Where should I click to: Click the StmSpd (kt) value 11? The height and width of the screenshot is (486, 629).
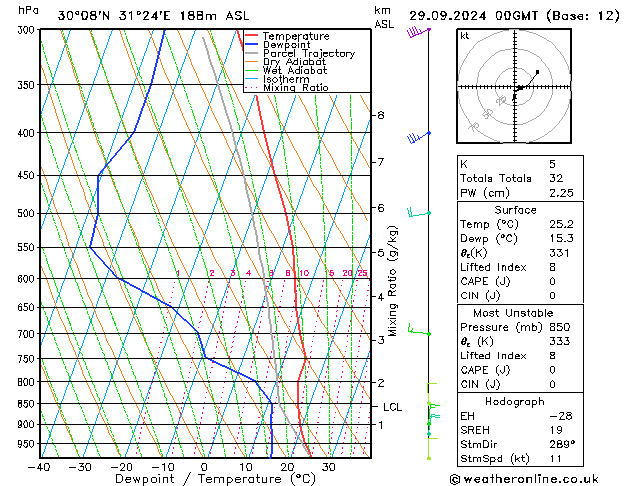point(555,458)
